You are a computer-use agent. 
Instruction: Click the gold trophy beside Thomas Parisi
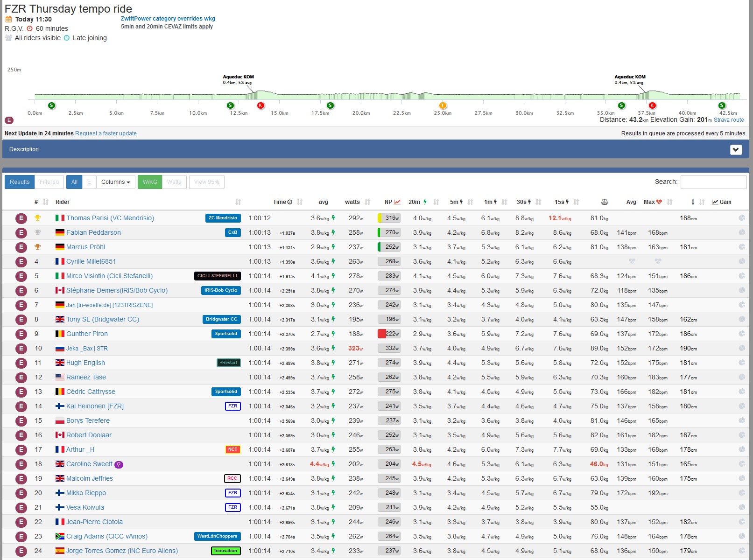(x=38, y=218)
